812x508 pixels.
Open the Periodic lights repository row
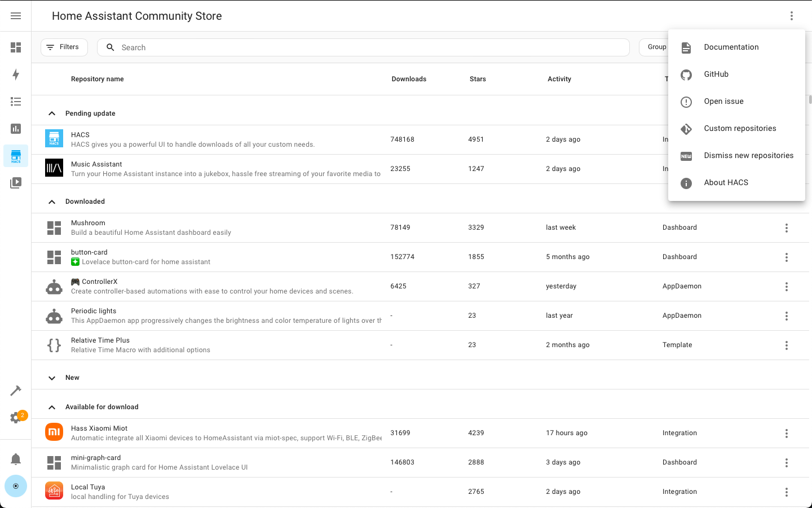click(420, 316)
